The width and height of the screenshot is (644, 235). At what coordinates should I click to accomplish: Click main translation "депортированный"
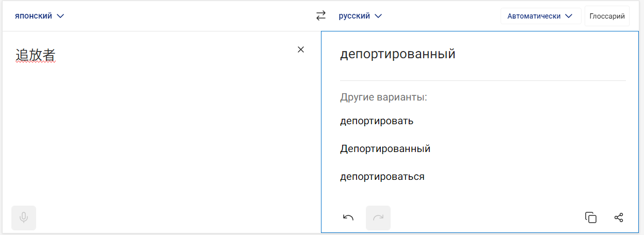(397, 54)
